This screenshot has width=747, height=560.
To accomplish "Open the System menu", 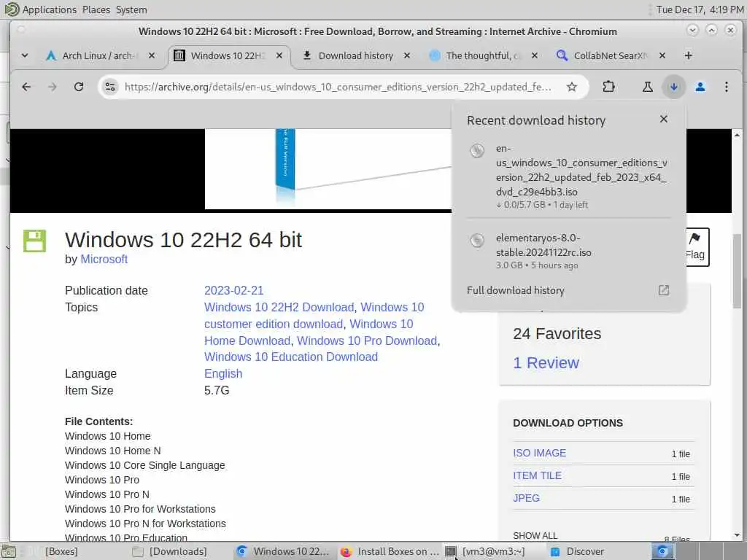I will coord(131,9).
